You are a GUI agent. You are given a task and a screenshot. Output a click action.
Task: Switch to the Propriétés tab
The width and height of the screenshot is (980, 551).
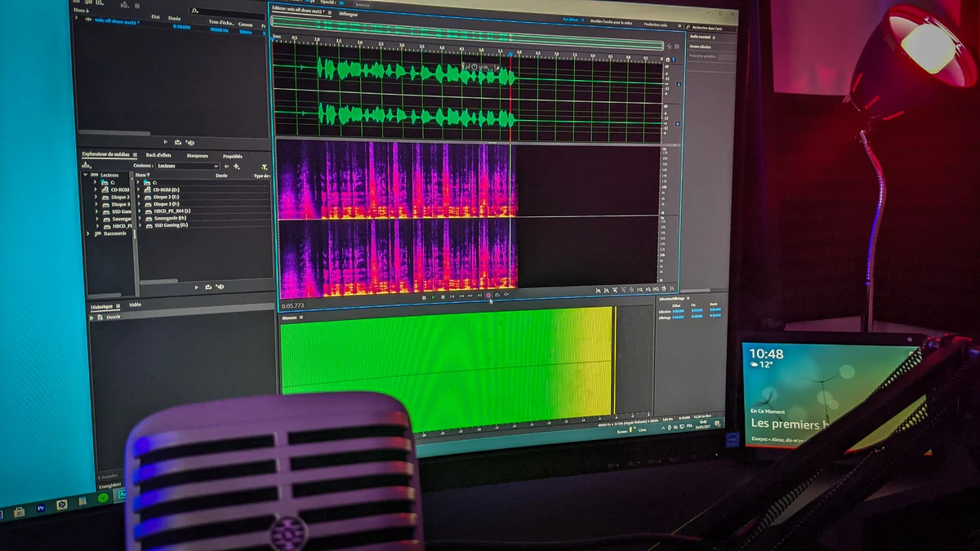233,157
